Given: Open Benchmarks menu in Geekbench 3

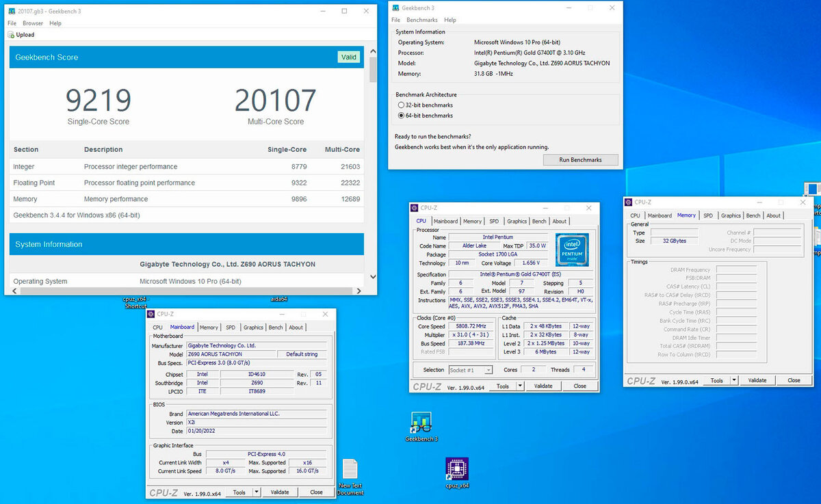Looking at the screenshot, I should click(421, 20).
